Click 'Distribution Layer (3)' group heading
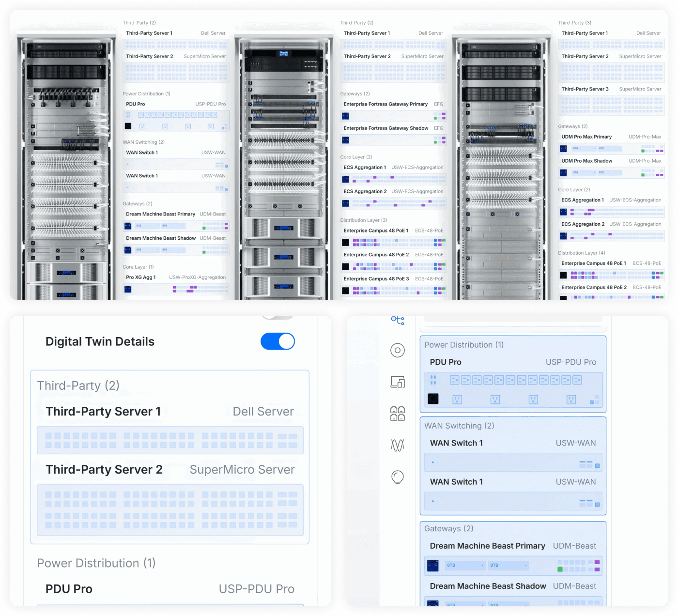 (x=364, y=220)
